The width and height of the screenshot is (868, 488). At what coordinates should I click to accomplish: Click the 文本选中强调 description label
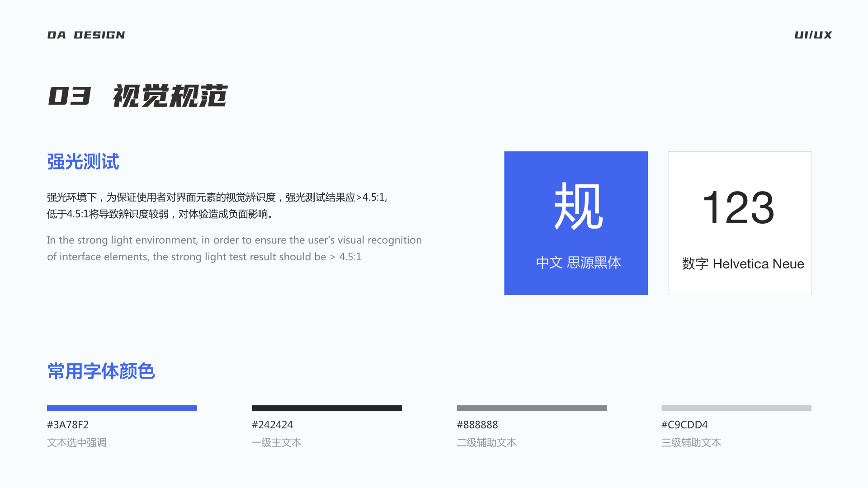pos(77,443)
